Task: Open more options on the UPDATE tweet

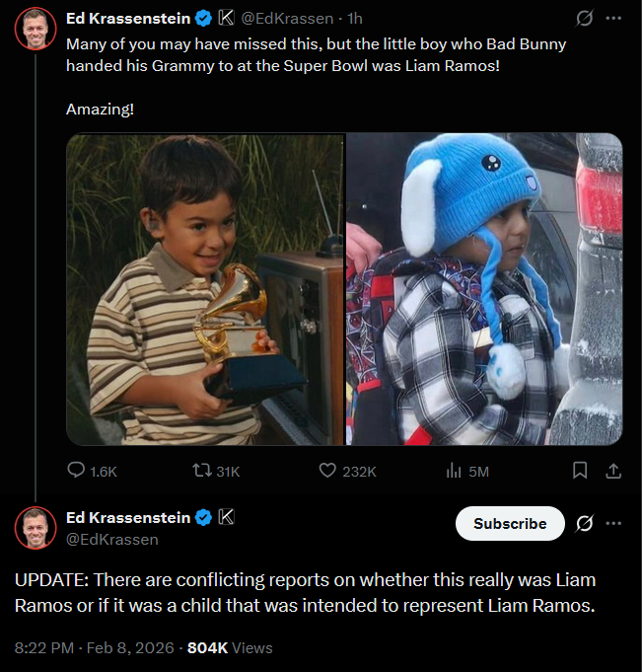Action: pos(613,523)
